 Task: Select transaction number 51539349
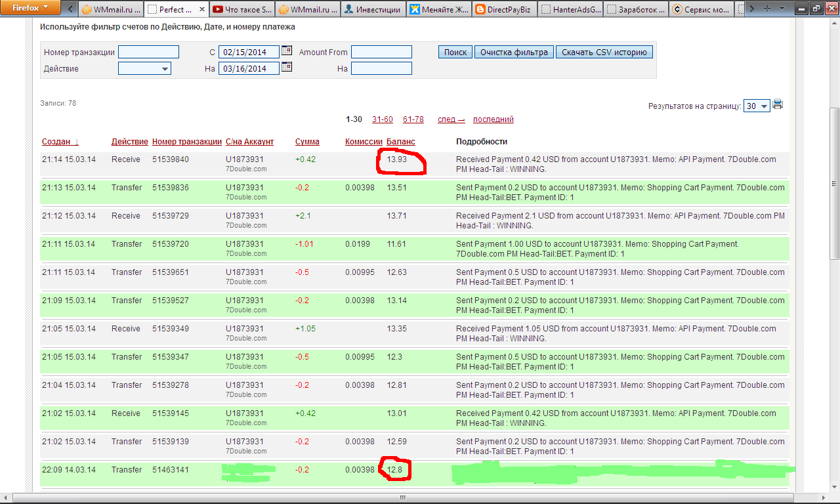(x=171, y=329)
